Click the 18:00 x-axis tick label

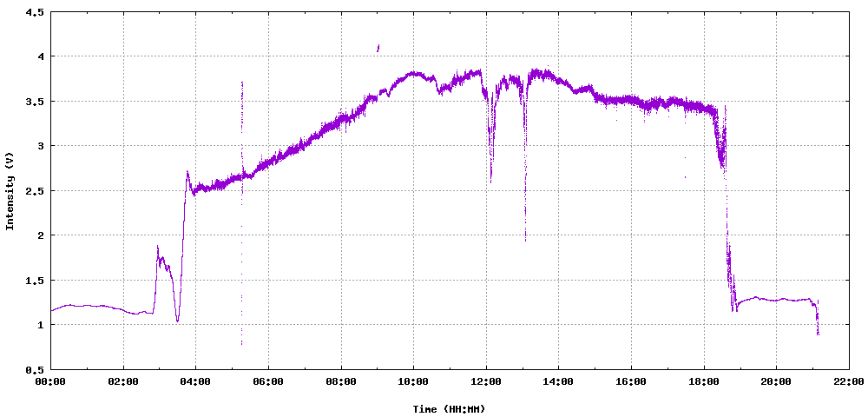[x=704, y=381]
